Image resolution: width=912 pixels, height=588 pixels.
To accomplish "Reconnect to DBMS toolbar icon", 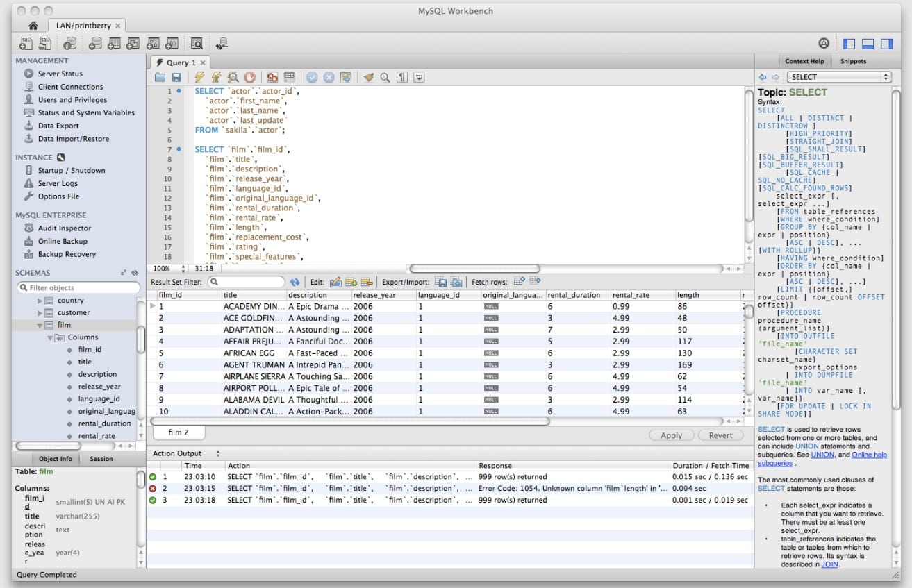I will pyautogui.click(x=222, y=44).
